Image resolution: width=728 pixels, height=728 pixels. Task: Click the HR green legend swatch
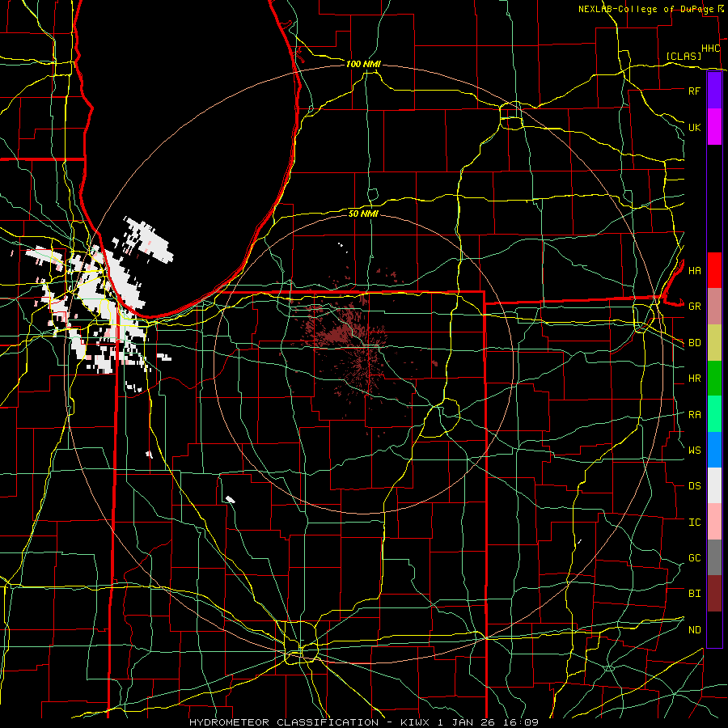click(x=714, y=379)
